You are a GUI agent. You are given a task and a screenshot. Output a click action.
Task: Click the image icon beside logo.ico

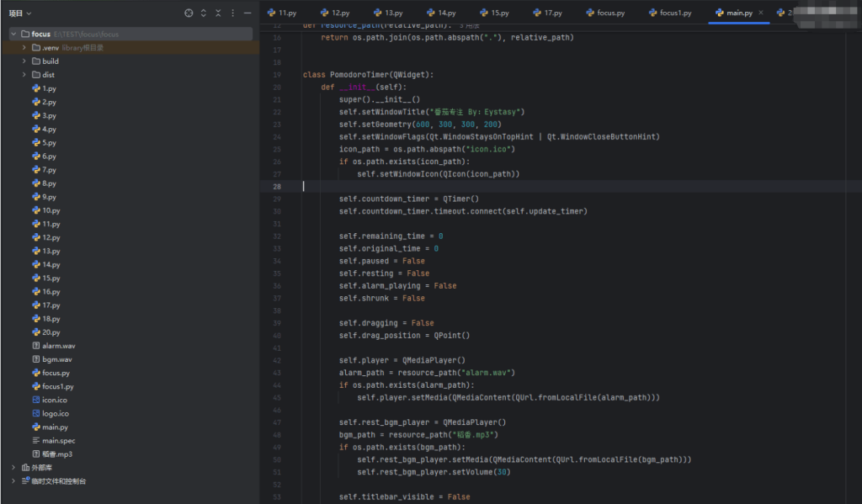(x=36, y=414)
